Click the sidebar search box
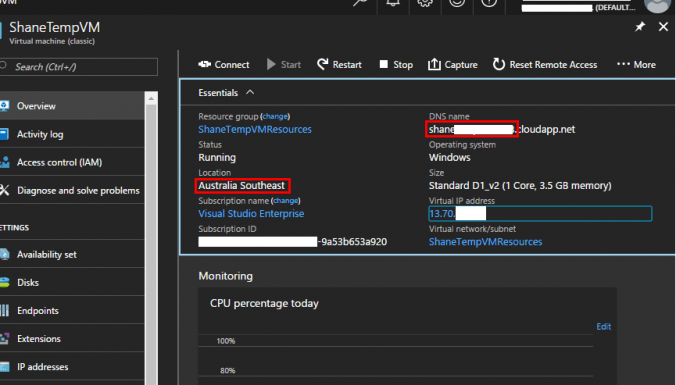The image size is (676, 385). click(x=78, y=67)
